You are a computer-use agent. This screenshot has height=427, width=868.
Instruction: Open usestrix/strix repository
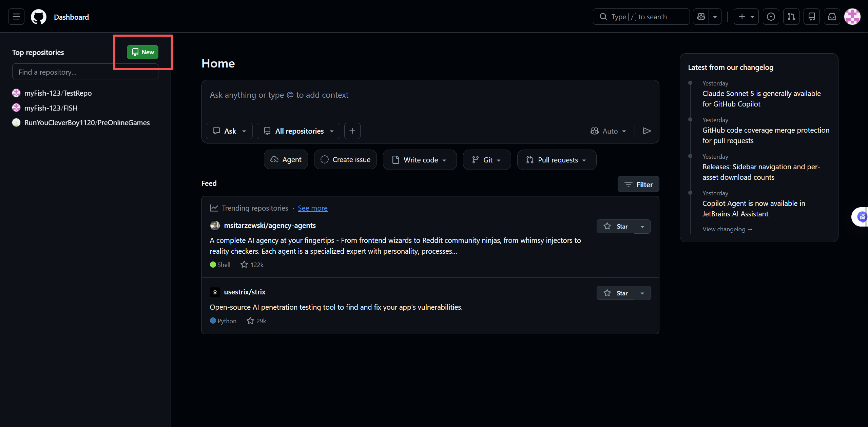(x=245, y=292)
